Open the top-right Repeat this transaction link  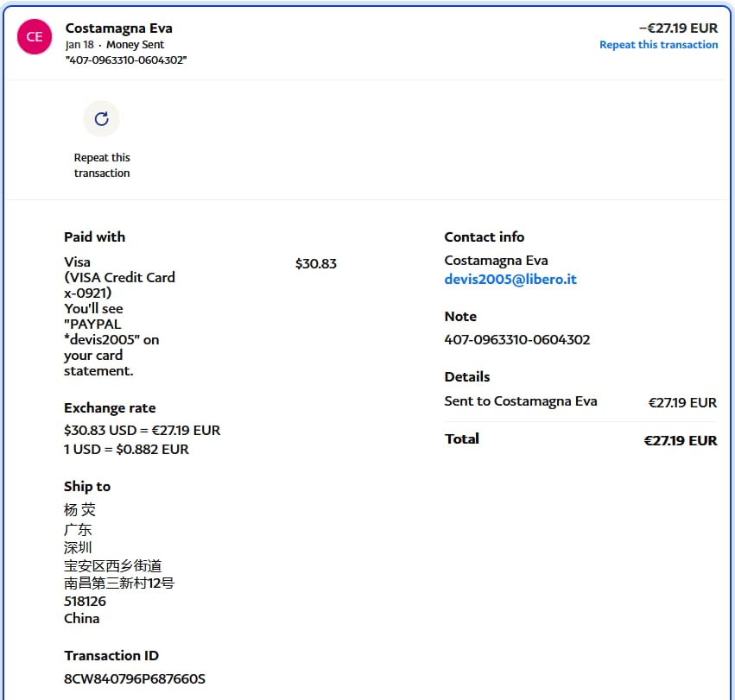(658, 45)
